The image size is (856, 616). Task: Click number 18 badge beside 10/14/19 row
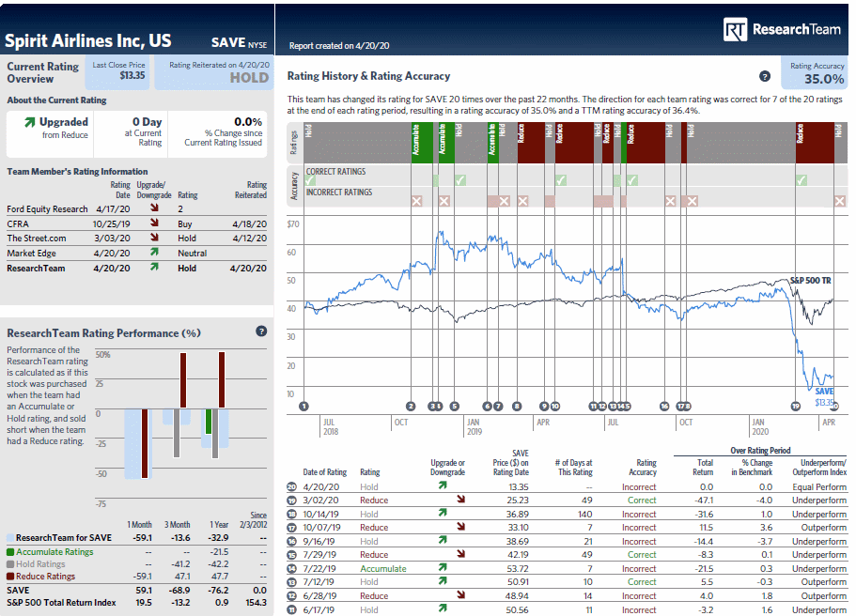292,514
